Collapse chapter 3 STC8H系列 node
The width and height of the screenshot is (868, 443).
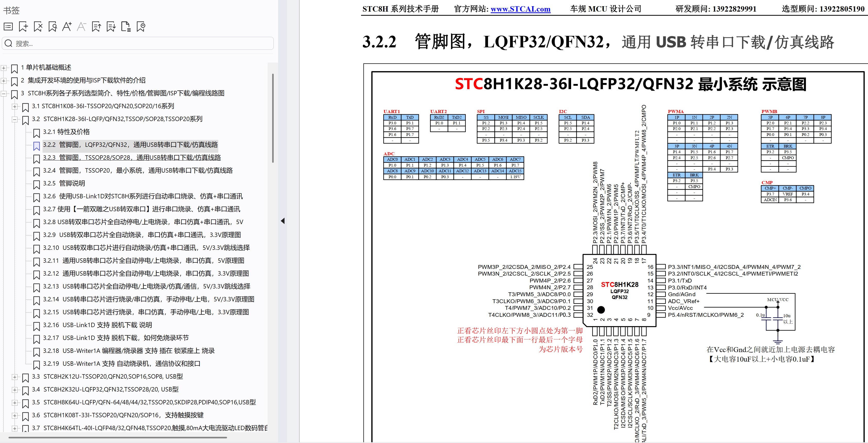(x=4, y=93)
